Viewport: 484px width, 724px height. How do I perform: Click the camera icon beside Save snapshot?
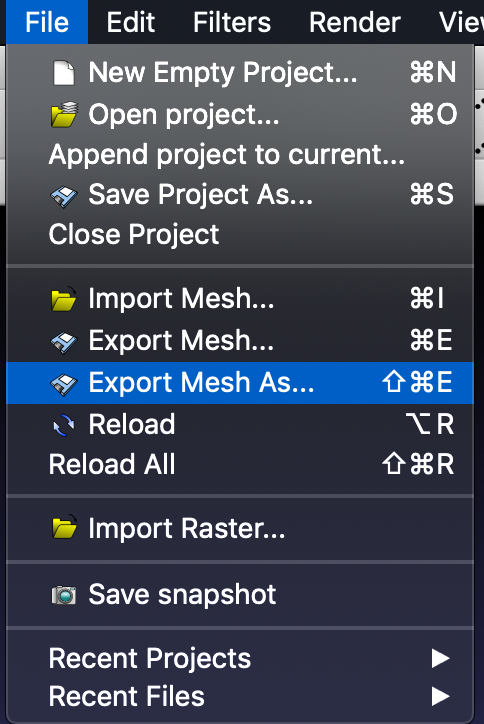64,595
